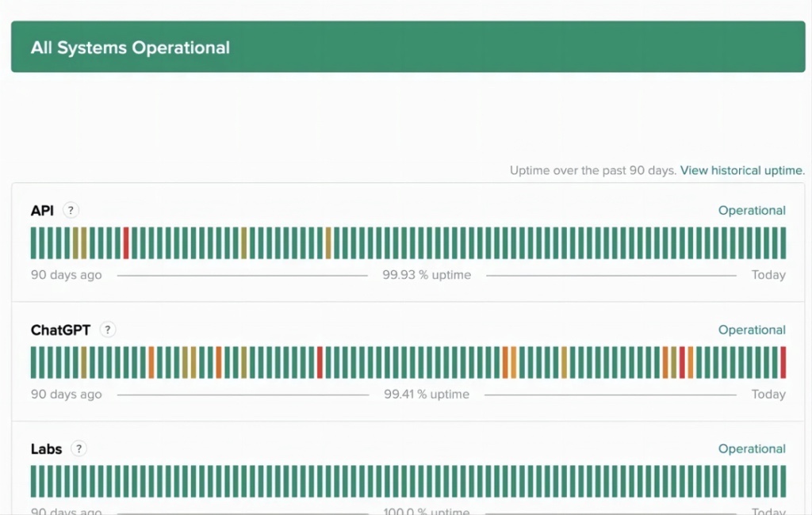This screenshot has height=515, width=812.
Task: Select the ChatGPT row's Operational status
Action: pyautogui.click(x=752, y=330)
